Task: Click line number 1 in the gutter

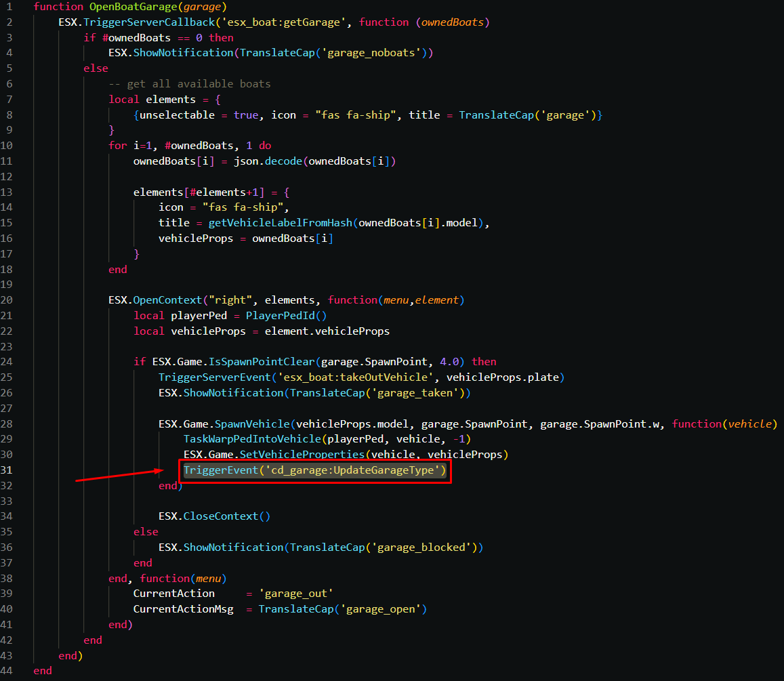Action: pos(10,7)
